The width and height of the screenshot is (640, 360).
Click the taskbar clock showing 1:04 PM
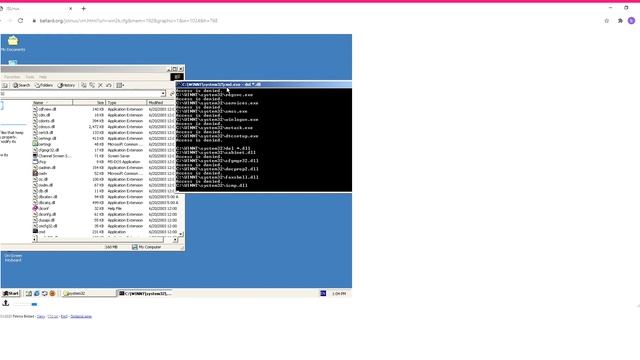point(339,293)
